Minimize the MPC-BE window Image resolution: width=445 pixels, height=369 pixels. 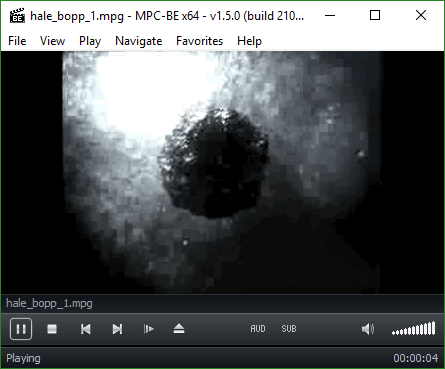tap(330, 15)
